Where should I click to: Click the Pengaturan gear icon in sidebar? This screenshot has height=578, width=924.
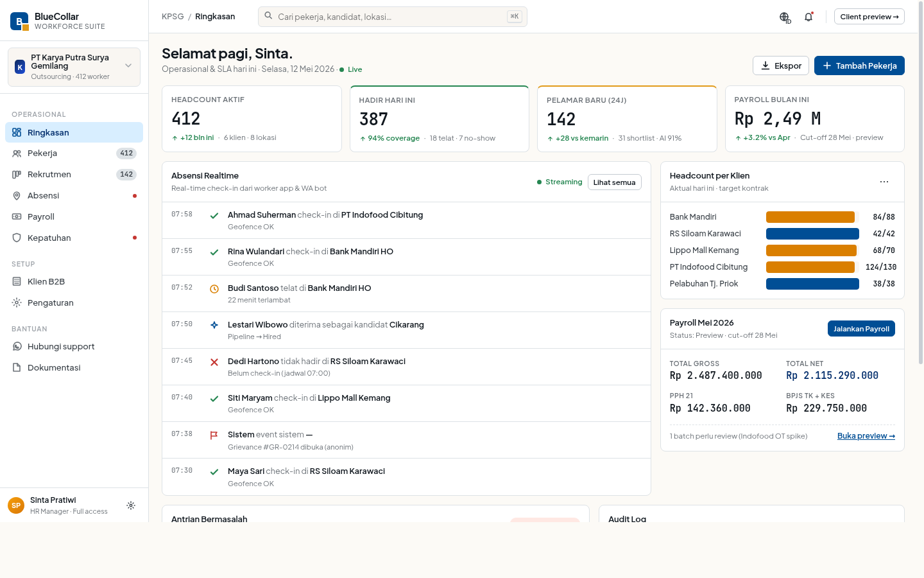click(x=17, y=303)
